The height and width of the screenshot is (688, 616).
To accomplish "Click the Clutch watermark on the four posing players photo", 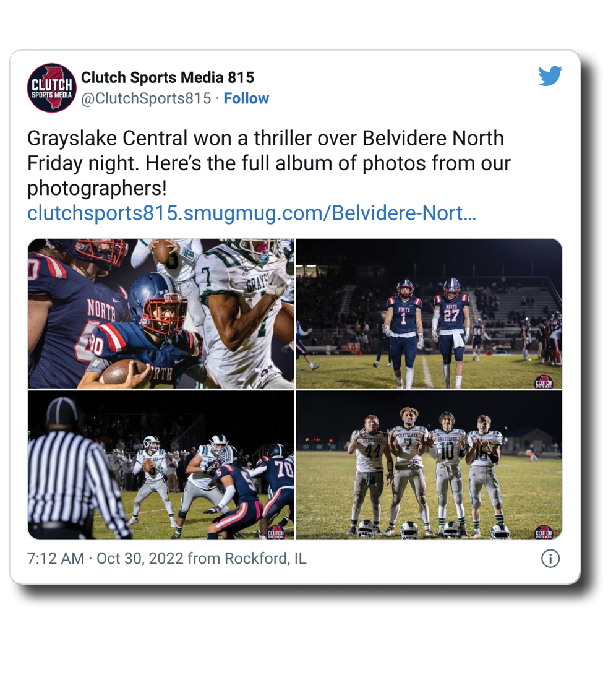I will tap(543, 532).
